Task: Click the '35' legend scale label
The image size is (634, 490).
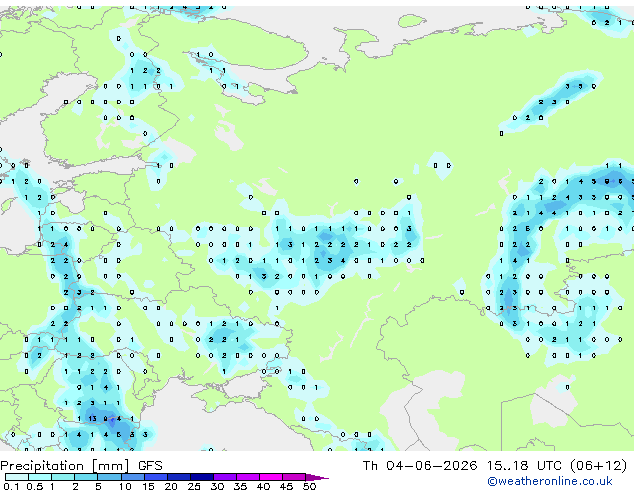Action: 240,486
